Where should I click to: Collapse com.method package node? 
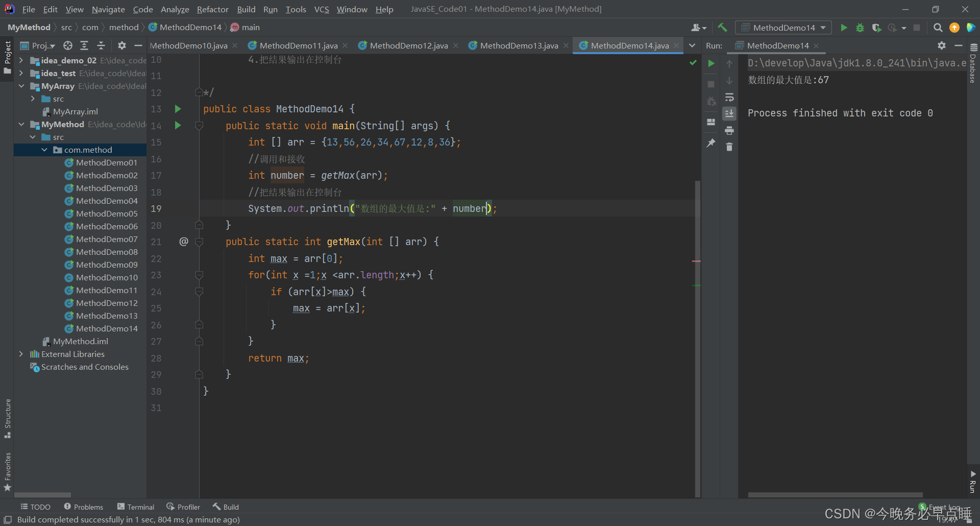point(44,150)
